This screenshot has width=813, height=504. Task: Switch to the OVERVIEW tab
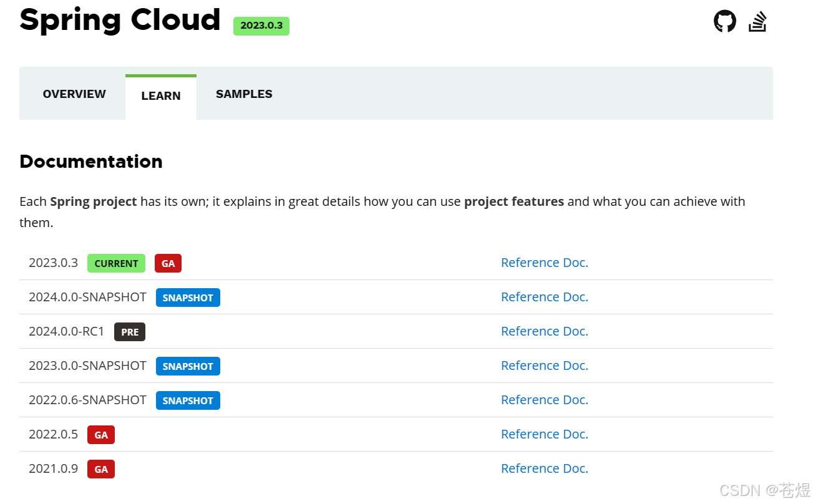click(x=74, y=94)
